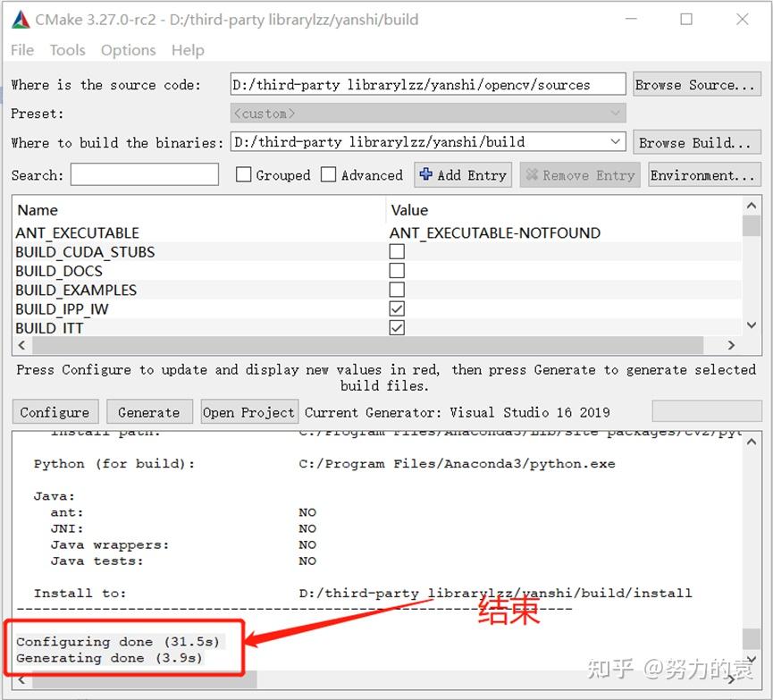Open the Options menu
Image resolution: width=773 pixels, height=700 pixels.
(x=128, y=50)
